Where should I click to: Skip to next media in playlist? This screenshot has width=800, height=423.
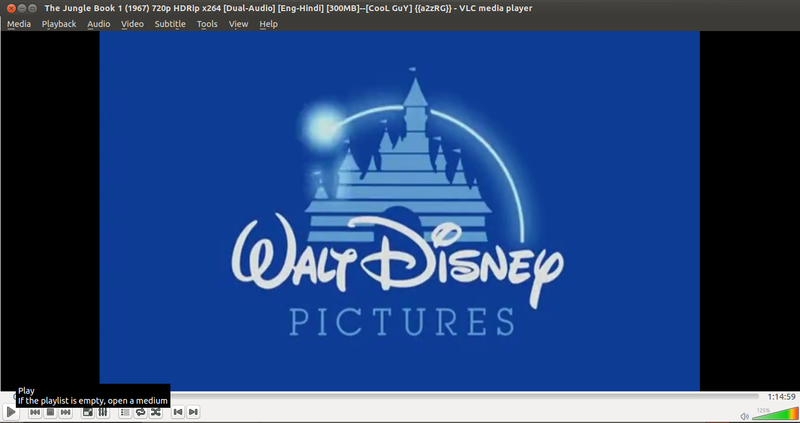(x=65, y=412)
